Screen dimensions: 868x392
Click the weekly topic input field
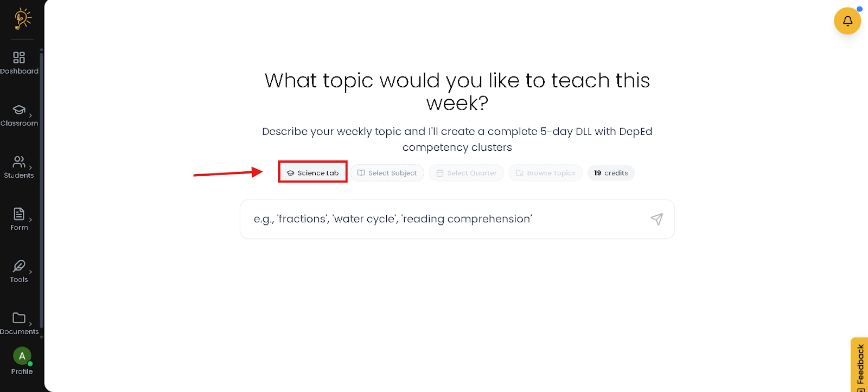click(445, 219)
